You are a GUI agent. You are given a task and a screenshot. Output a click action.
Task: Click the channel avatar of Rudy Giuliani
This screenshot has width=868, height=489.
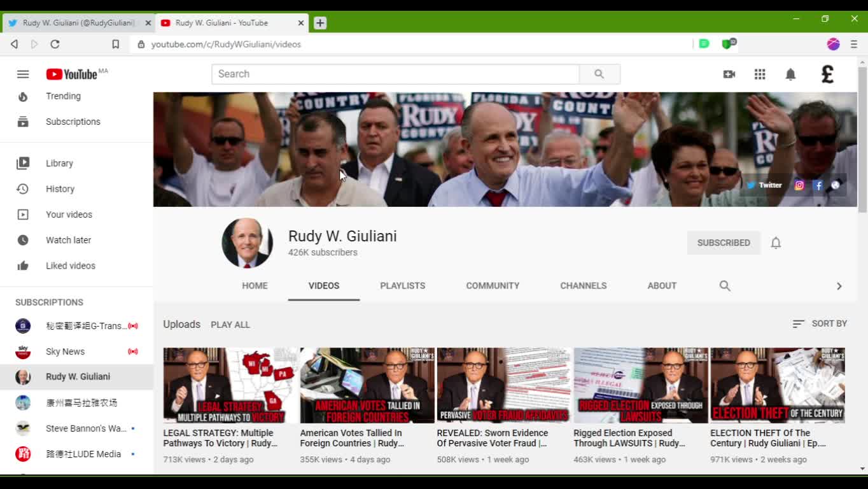click(x=247, y=243)
